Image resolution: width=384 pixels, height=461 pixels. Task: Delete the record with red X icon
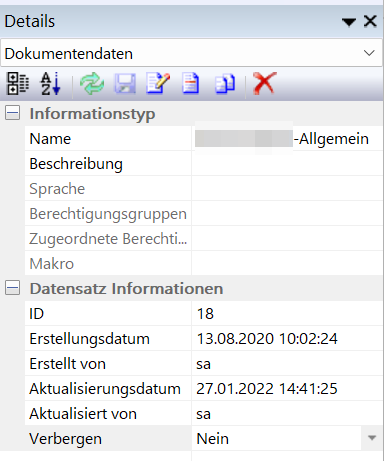click(265, 83)
